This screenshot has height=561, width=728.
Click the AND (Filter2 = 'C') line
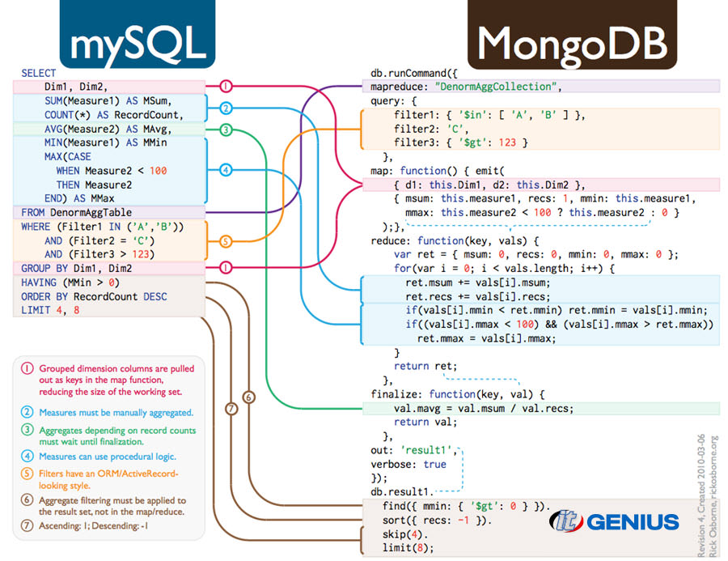[x=99, y=240]
